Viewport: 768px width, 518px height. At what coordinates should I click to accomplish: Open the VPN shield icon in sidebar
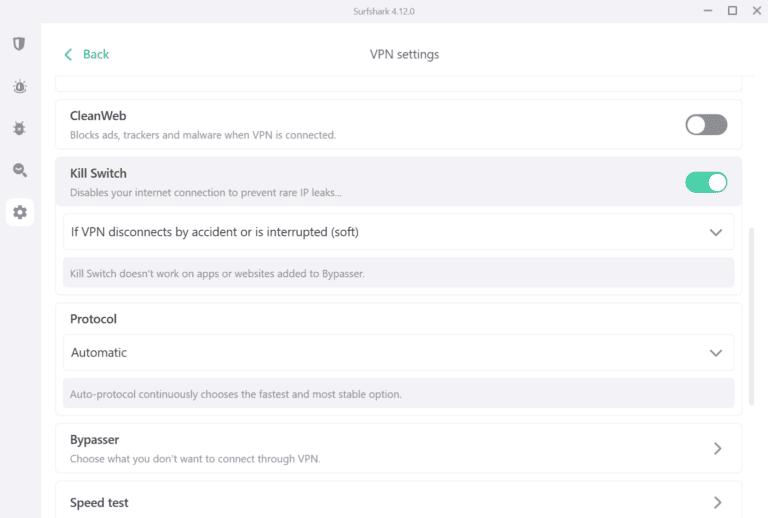19,44
